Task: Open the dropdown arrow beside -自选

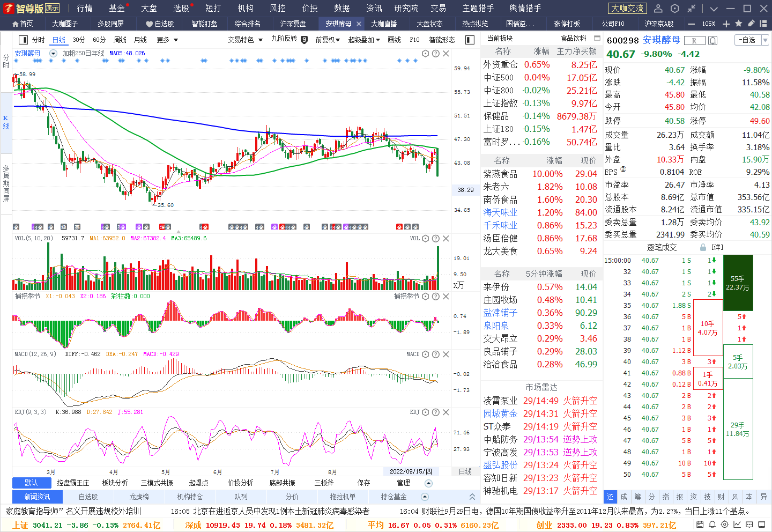Action: tap(765, 40)
